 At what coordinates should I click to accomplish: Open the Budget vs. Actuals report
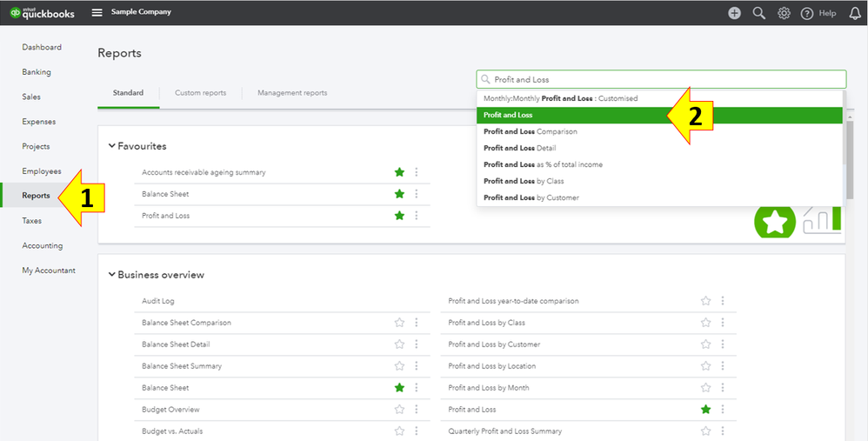(x=172, y=431)
